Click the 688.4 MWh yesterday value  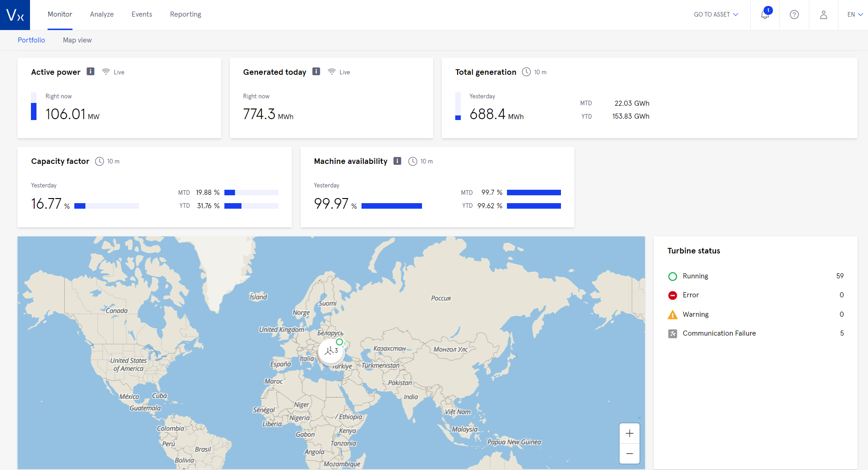497,114
